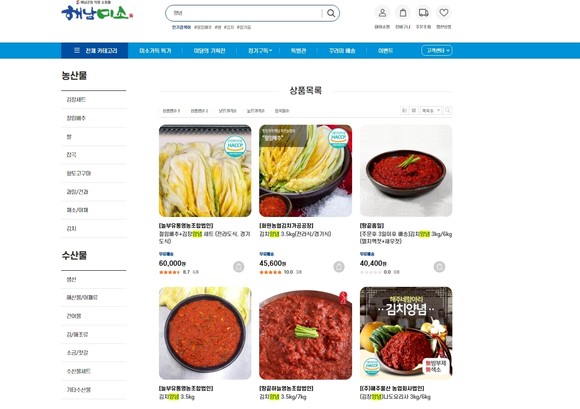Open the hamburger all-categories menu

[x=95, y=51]
